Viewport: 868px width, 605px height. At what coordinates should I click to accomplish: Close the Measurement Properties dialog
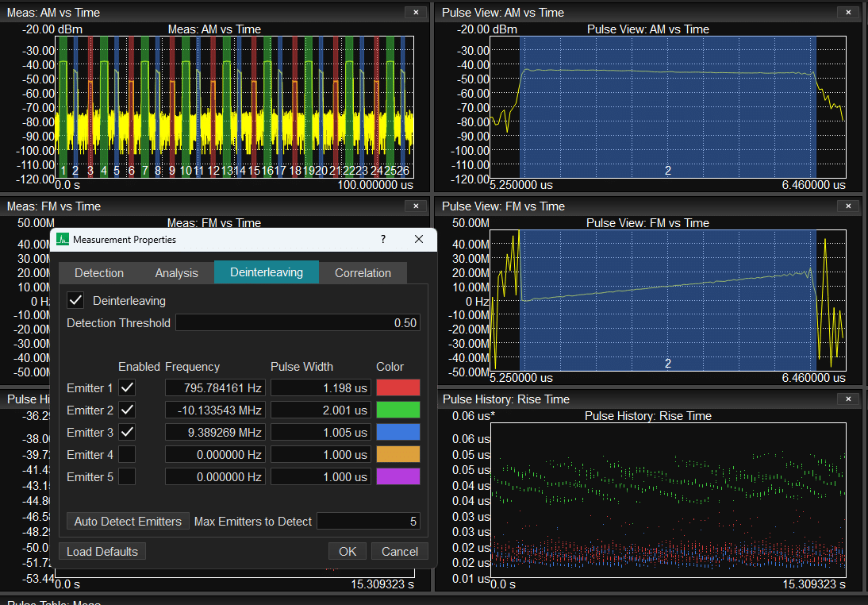(x=419, y=239)
